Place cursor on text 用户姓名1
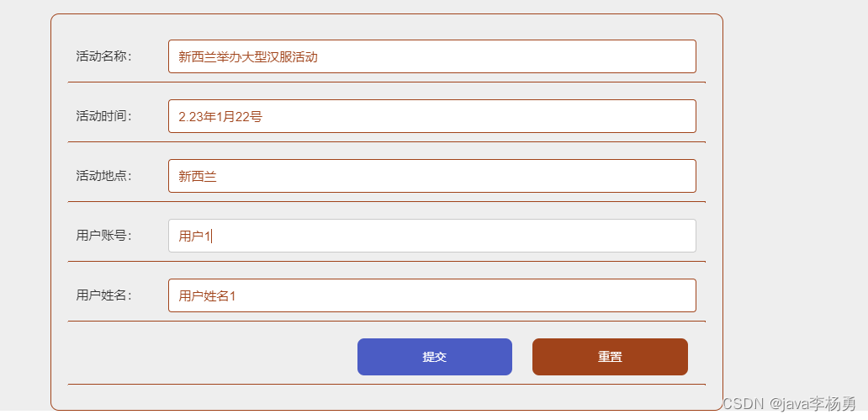Image resolution: width=868 pixels, height=420 pixels. [x=207, y=296]
